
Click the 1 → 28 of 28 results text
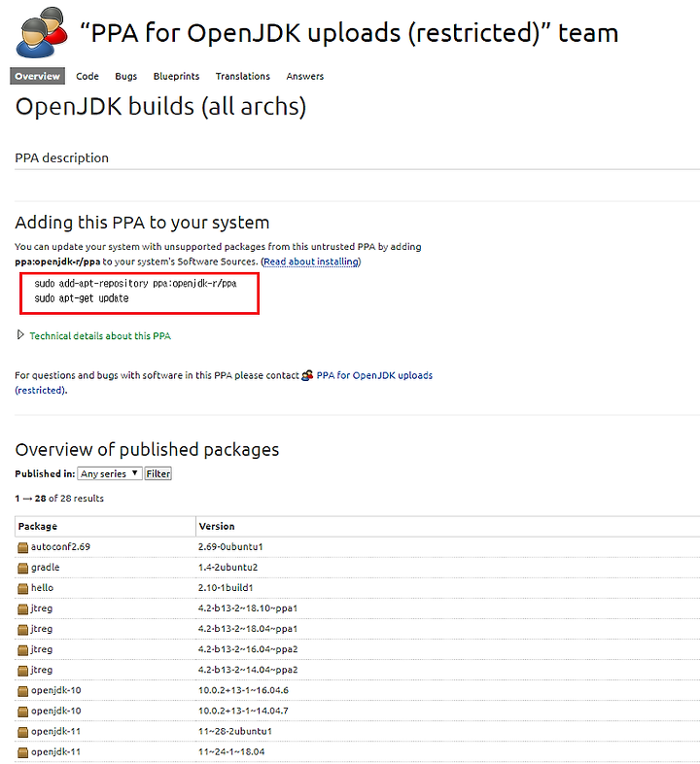tap(59, 498)
